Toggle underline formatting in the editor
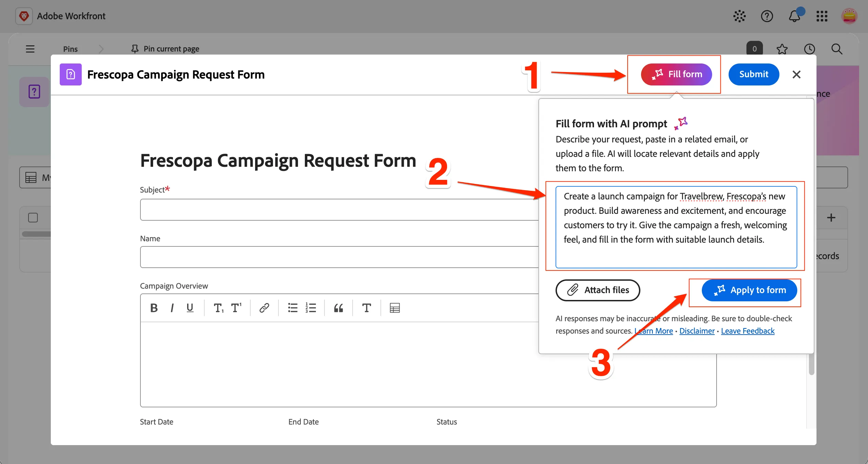 190,308
